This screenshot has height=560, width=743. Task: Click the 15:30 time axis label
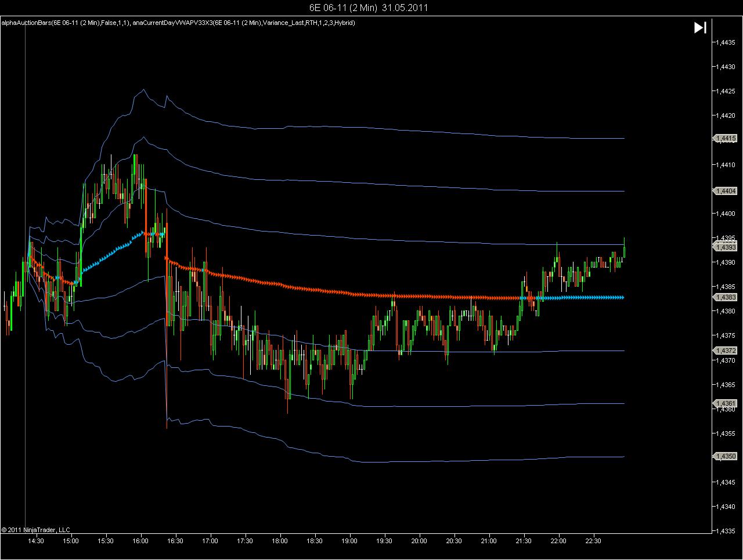pos(106,541)
